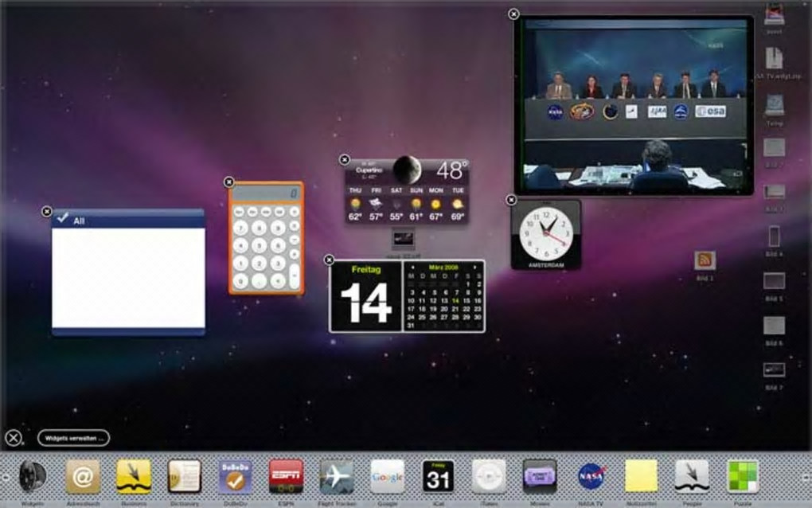Select day 31 in the calendar grid
Viewport: 812px width, 508px height.
tap(412, 326)
